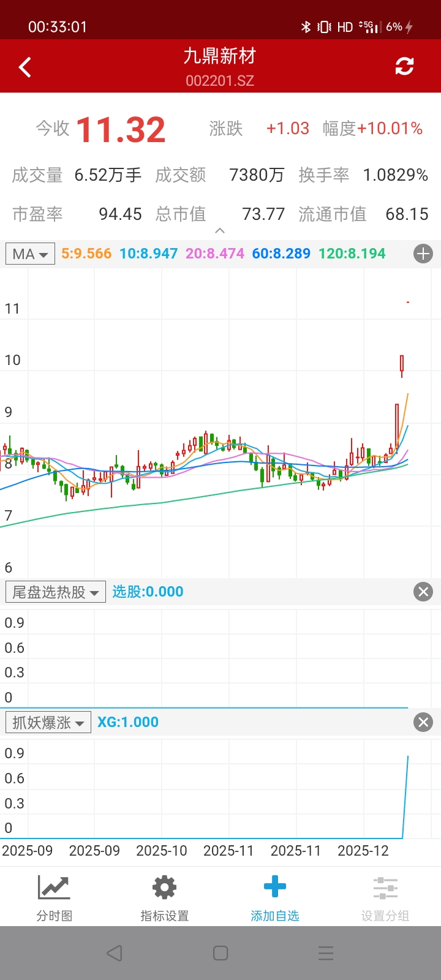
Task: Open the 尾盘选热股 indicator dropdown
Action: coord(56,592)
